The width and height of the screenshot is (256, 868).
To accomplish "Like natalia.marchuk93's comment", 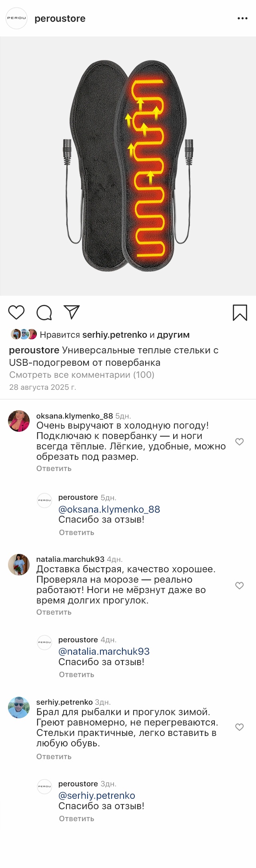I will (240, 585).
